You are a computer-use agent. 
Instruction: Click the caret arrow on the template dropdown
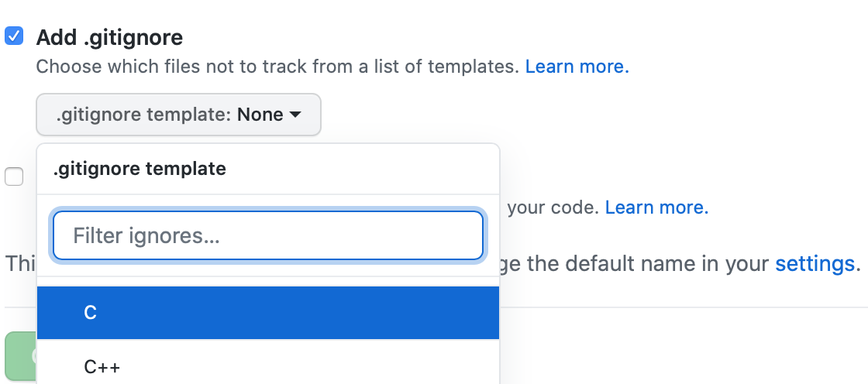click(x=295, y=115)
